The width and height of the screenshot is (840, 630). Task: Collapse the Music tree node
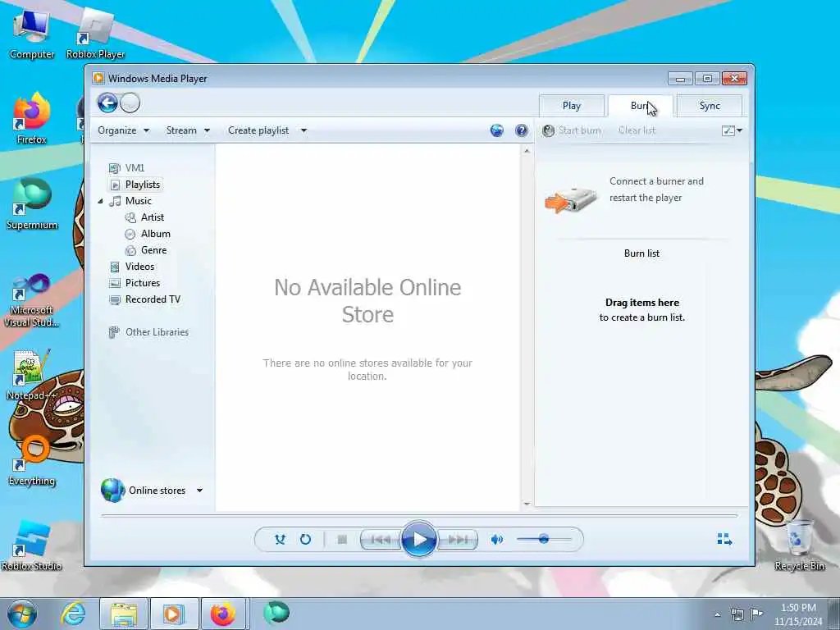coord(100,201)
